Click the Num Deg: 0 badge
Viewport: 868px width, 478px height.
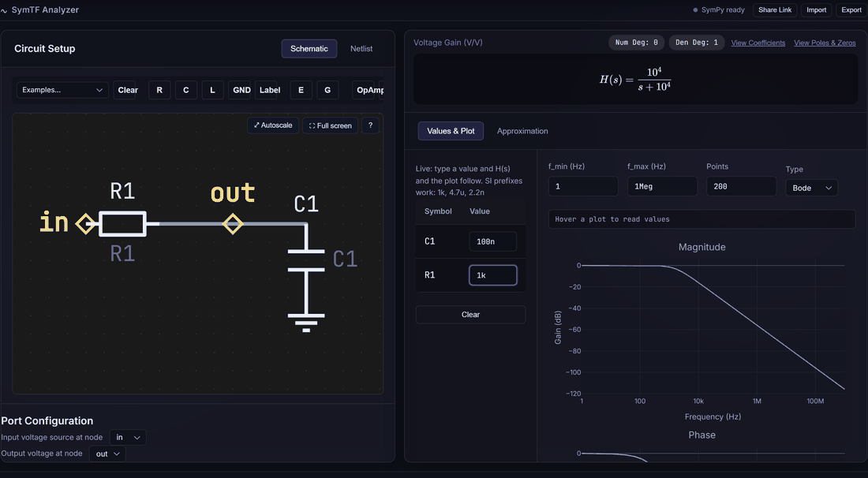pos(637,43)
